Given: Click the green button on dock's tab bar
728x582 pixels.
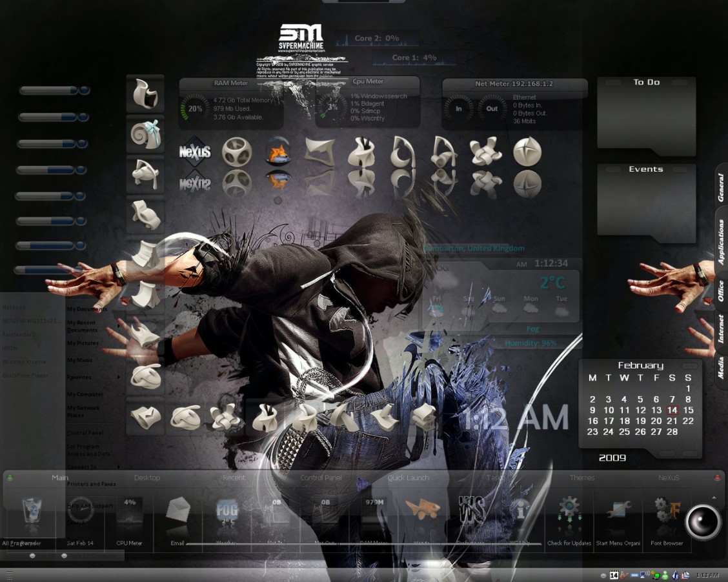Looking at the screenshot, I should point(10,477).
